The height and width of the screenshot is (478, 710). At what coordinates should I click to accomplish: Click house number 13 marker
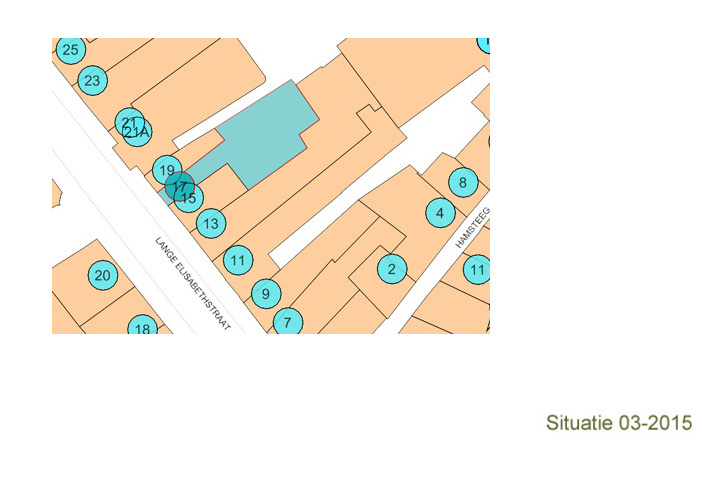pyautogui.click(x=210, y=223)
